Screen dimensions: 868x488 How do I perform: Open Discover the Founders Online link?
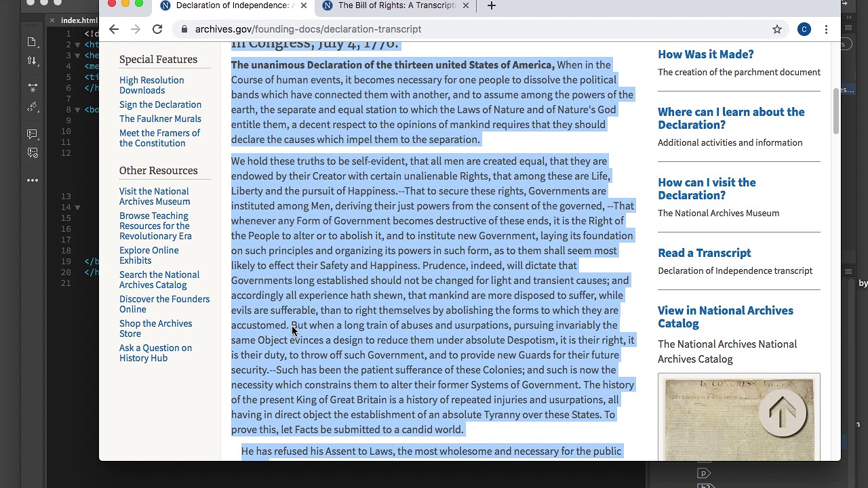164,304
